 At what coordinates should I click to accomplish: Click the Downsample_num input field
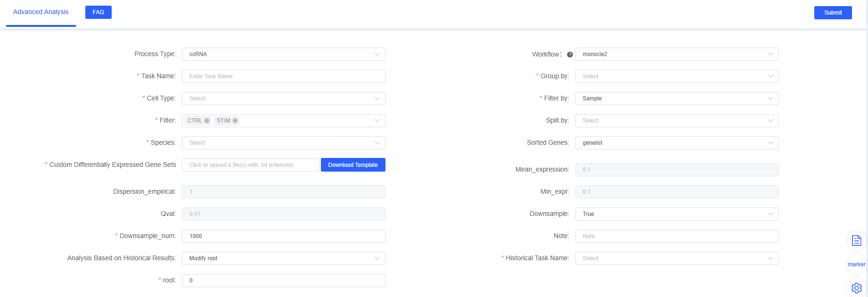click(283, 236)
